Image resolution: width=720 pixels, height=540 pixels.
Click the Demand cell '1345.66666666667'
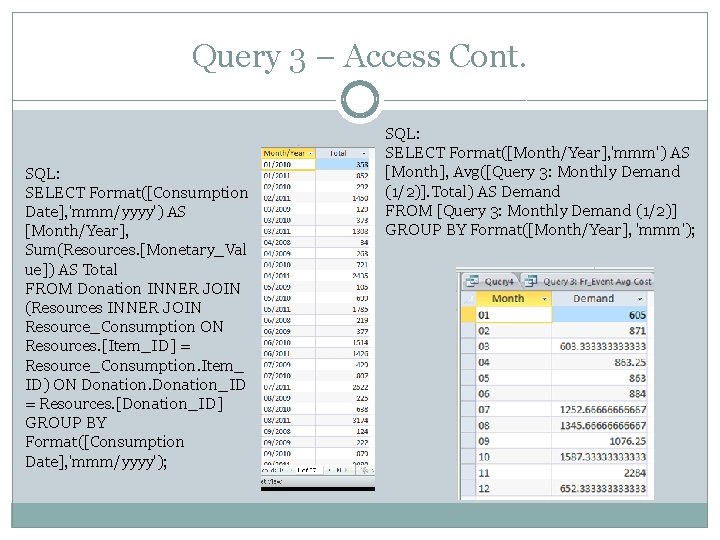pyautogui.click(x=599, y=425)
